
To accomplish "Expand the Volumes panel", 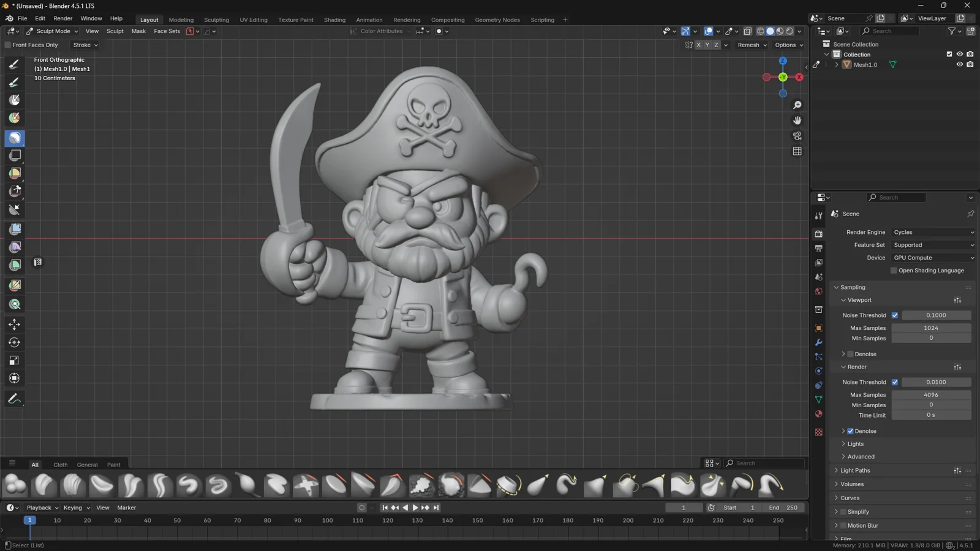I will [851, 484].
